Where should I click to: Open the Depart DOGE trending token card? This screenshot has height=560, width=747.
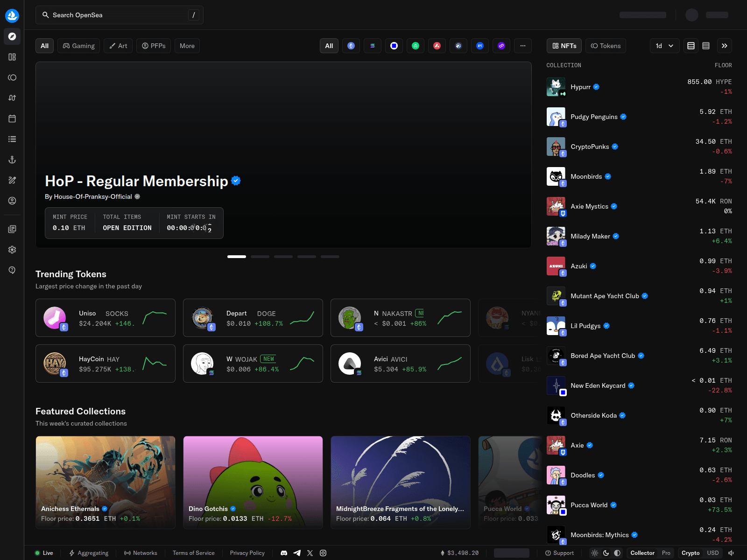(x=253, y=318)
